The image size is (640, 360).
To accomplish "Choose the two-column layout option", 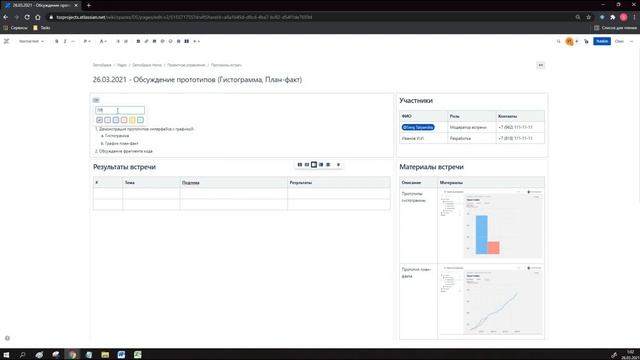I will pos(300,164).
